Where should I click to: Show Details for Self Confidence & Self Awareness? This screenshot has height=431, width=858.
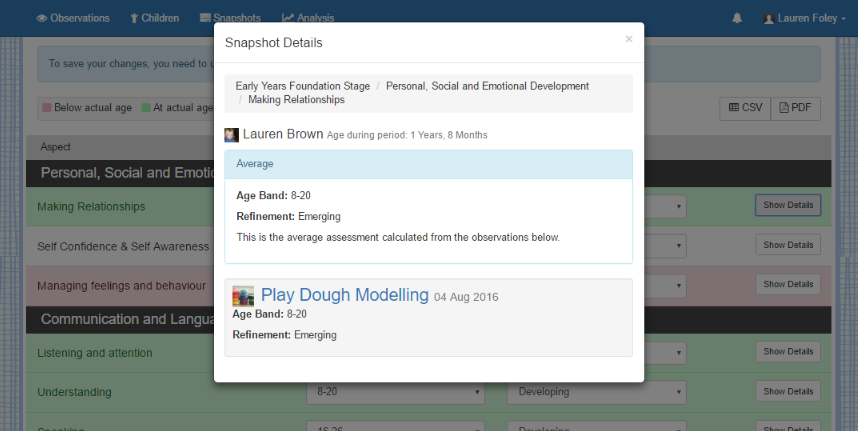(788, 245)
